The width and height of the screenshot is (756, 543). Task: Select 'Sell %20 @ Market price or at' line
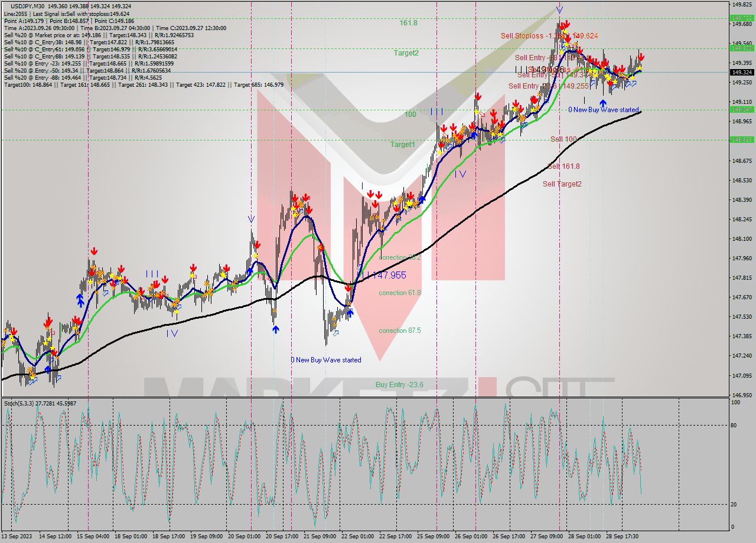pos(99,35)
